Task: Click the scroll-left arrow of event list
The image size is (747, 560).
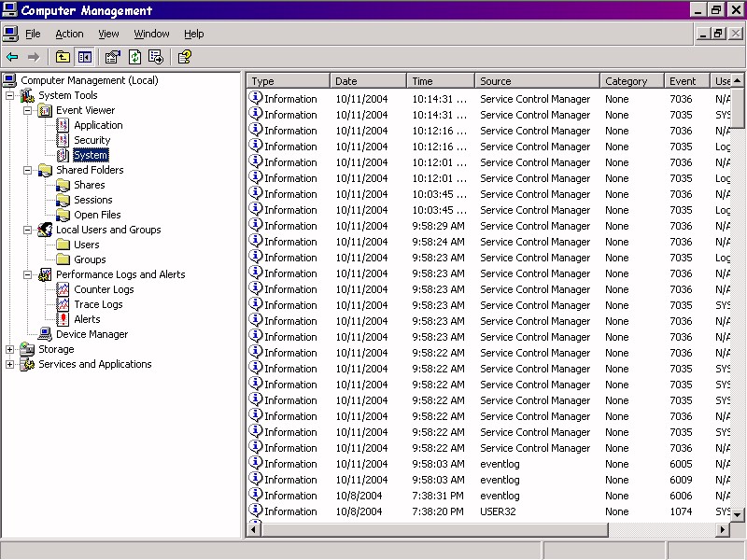Action: pos(254,529)
